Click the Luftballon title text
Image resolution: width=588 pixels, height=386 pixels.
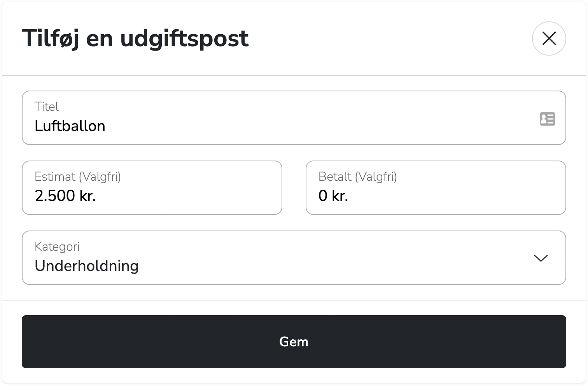(x=70, y=126)
